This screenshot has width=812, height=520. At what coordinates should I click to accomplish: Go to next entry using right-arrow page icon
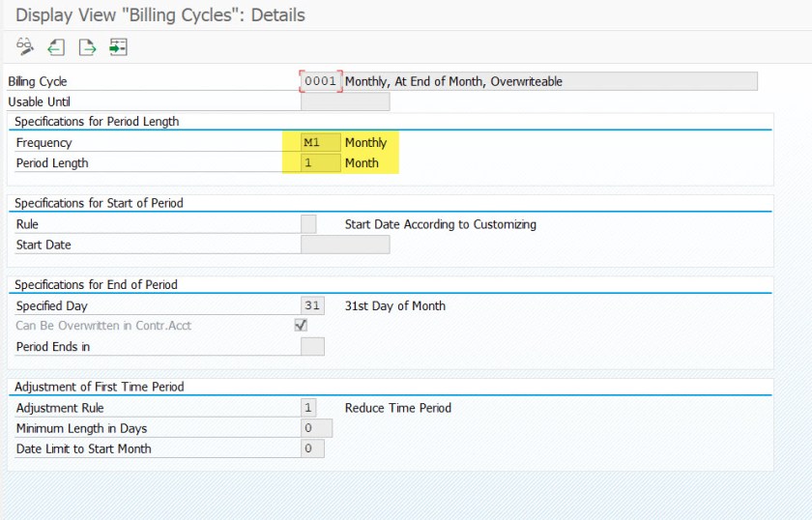(87, 46)
